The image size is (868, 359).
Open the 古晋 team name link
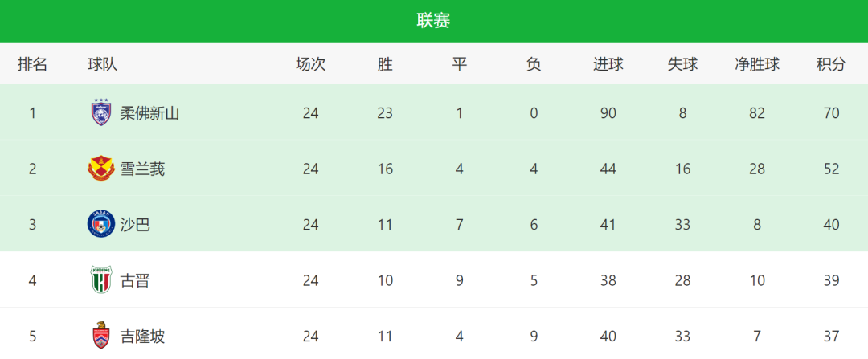(x=135, y=280)
